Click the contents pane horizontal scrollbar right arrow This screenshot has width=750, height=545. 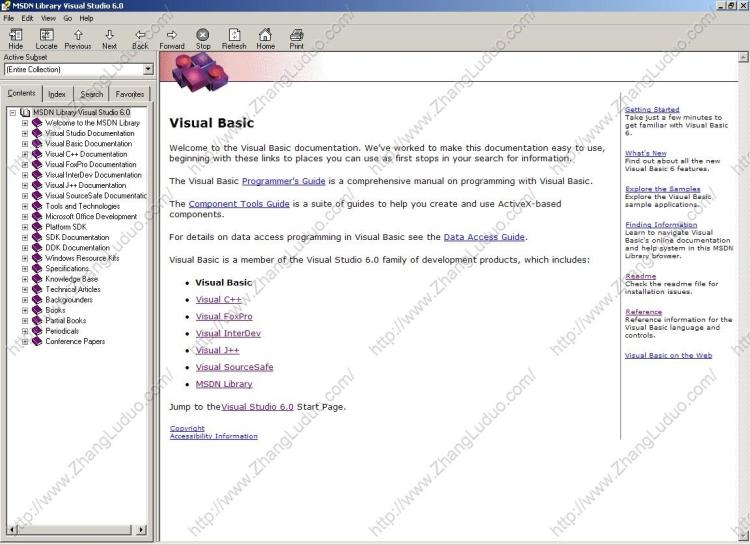[141, 530]
